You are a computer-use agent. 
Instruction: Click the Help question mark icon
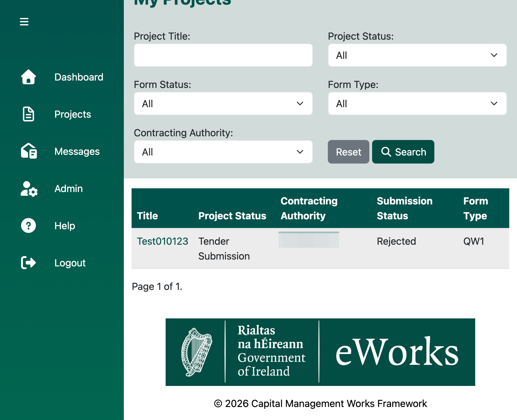[x=28, y=225]
